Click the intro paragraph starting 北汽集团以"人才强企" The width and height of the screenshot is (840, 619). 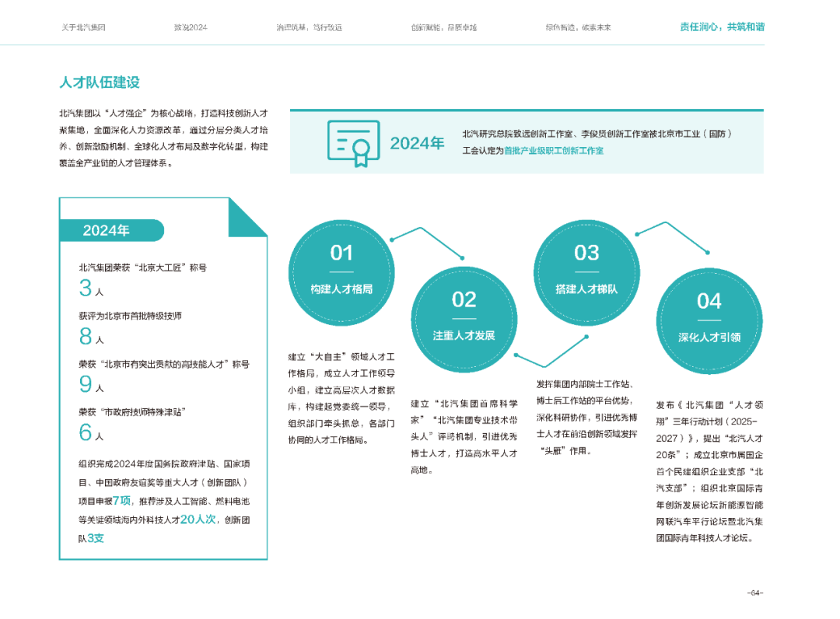163,138
